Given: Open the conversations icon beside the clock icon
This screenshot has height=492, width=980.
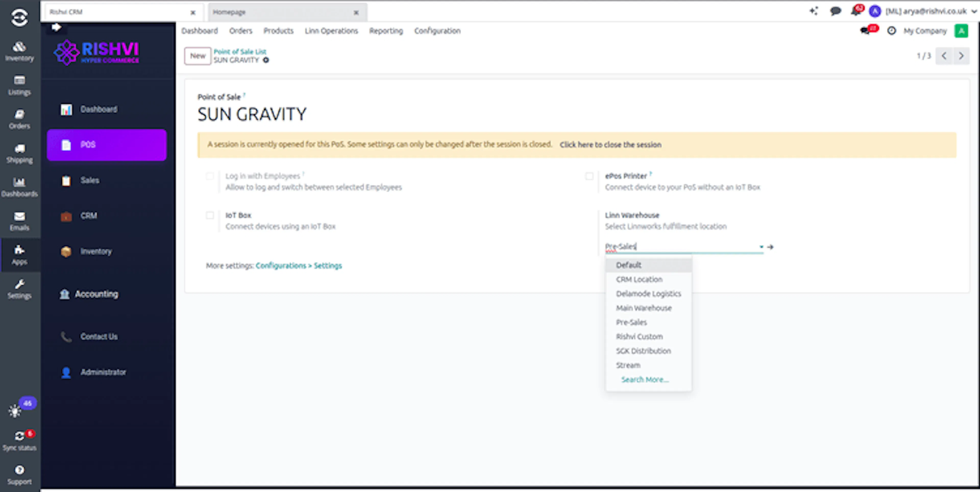Looking at the screenshot, I should pyautogui.click(x=865, y=30).
